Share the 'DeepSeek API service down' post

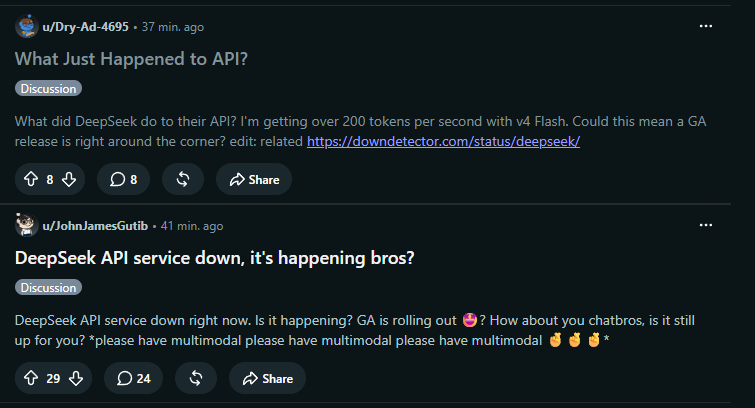click(267, 378)
